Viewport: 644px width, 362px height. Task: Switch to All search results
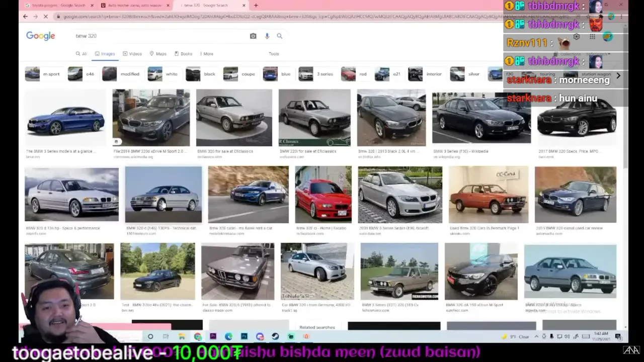(82, 54)
